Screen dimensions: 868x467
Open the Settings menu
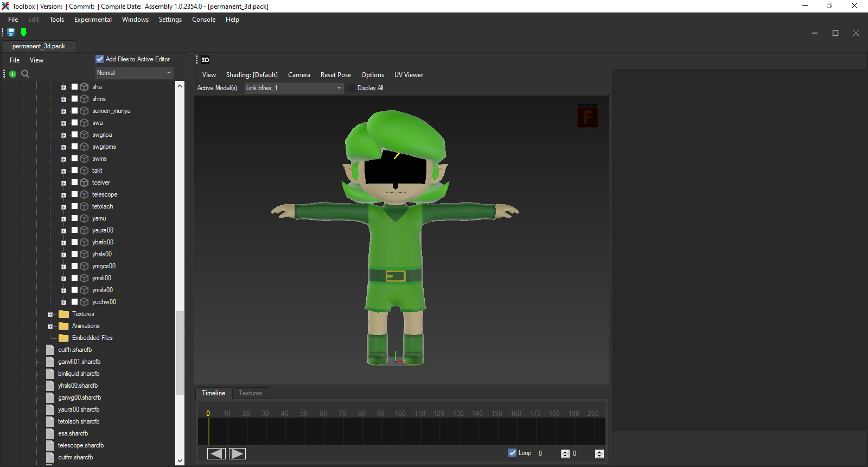coord(170,20)
